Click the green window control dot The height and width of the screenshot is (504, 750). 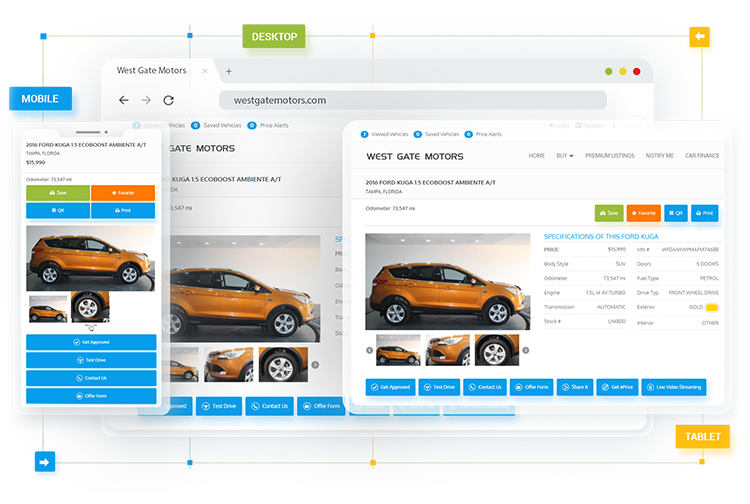click(x=608, y=71)
